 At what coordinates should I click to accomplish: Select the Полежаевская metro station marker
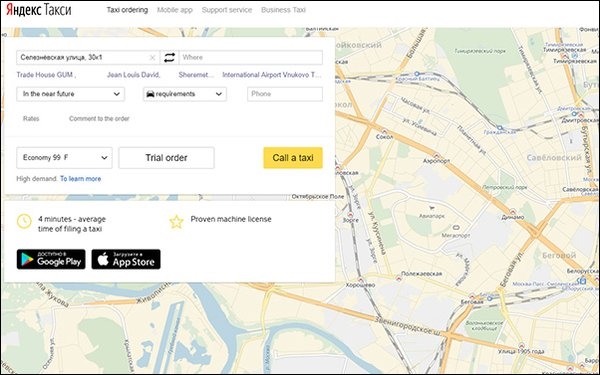point(399,279)
